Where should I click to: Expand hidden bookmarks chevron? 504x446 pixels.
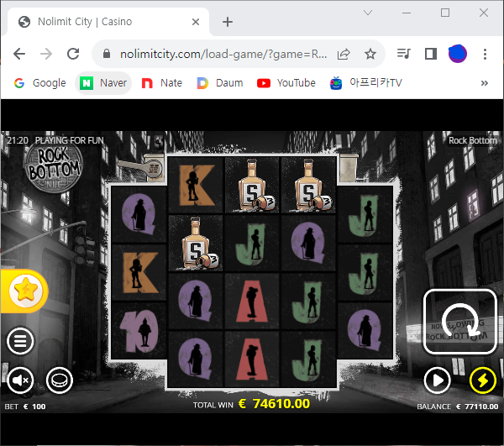[x=485, y=83]
